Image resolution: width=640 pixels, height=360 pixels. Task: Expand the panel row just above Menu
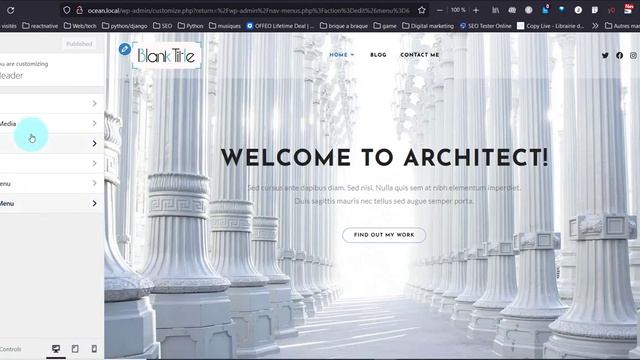pos(52,183)
